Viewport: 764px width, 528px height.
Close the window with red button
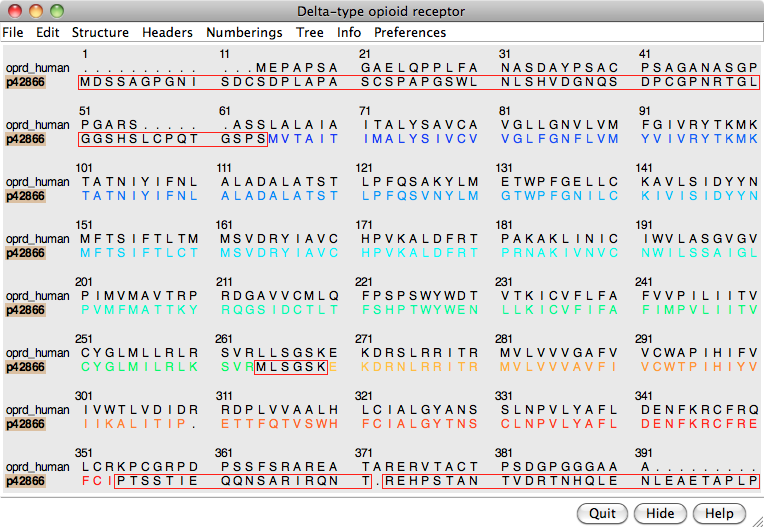coord(14,11)
